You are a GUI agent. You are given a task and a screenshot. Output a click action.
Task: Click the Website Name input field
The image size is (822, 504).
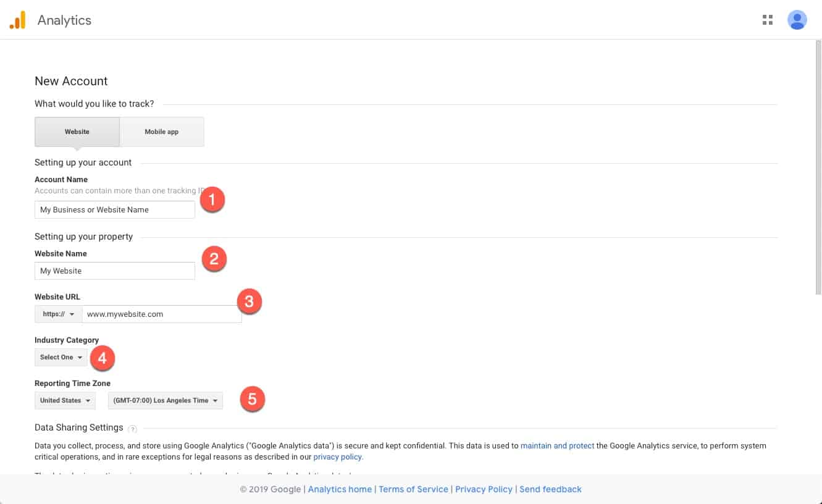coord(115,271)
